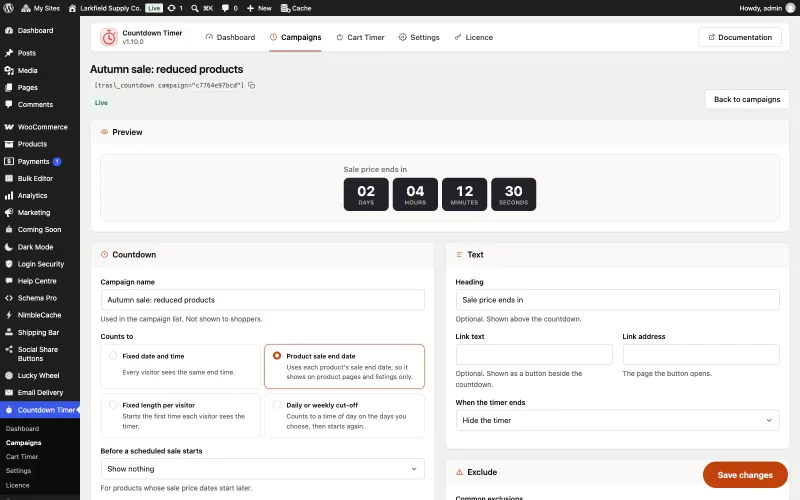
Task: Click the WordPress logo icon
Action: coord(8,8)
